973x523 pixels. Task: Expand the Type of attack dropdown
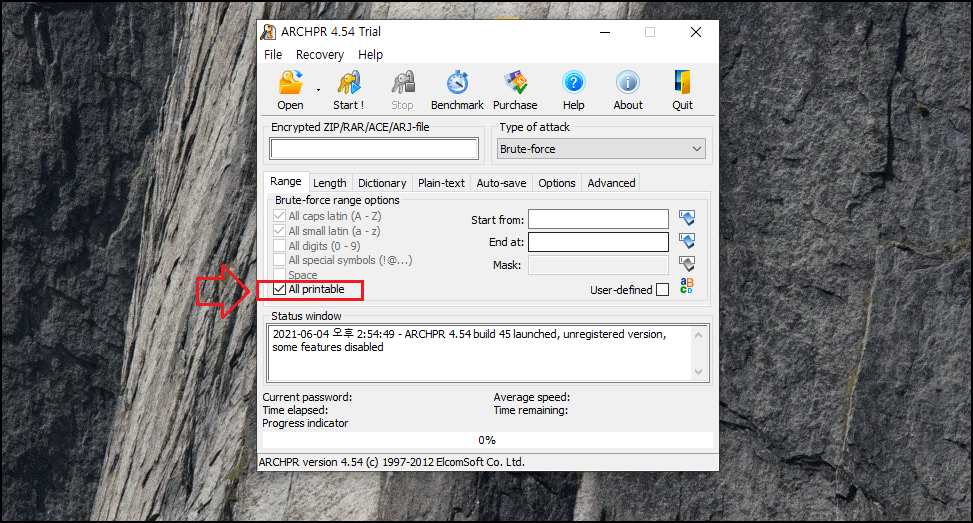tap(601, 149)
